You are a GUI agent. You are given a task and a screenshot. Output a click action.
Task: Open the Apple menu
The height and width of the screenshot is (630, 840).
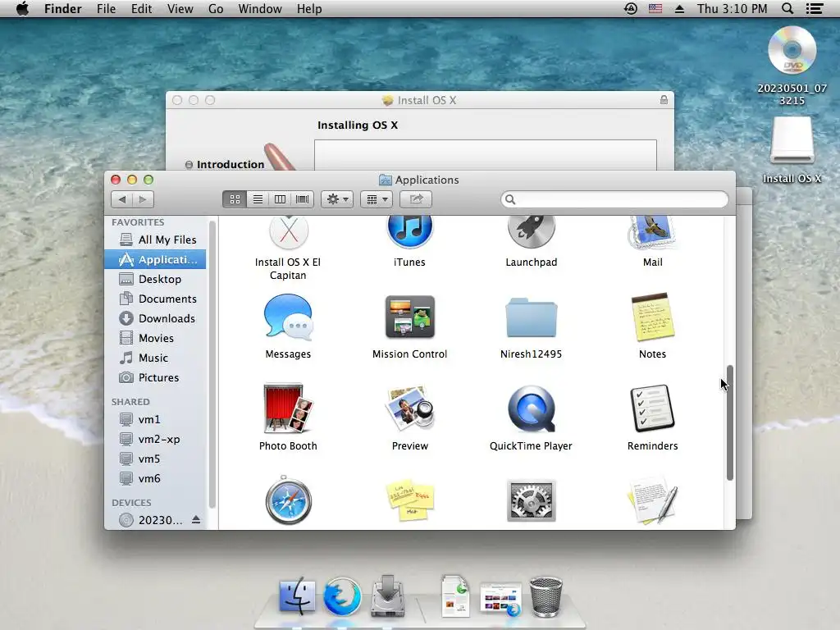click(x=22, y=8)
